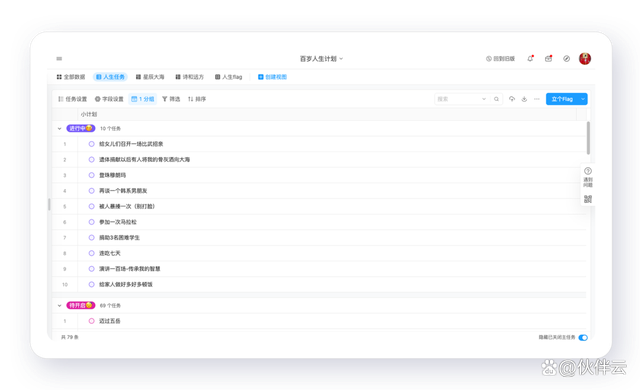Click the compass explore icon
Image resolution: width=640 pixels, height=390 pixels.
[567, 59]
